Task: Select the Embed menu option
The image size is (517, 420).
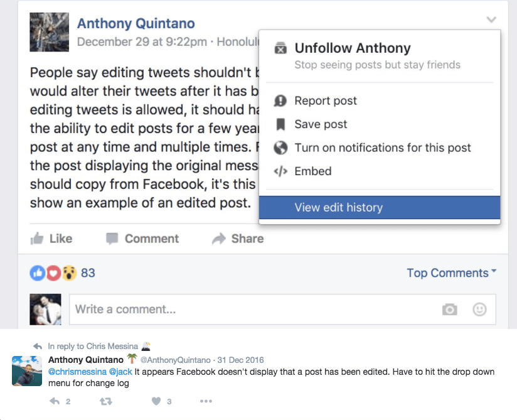Action: point(312,171)
